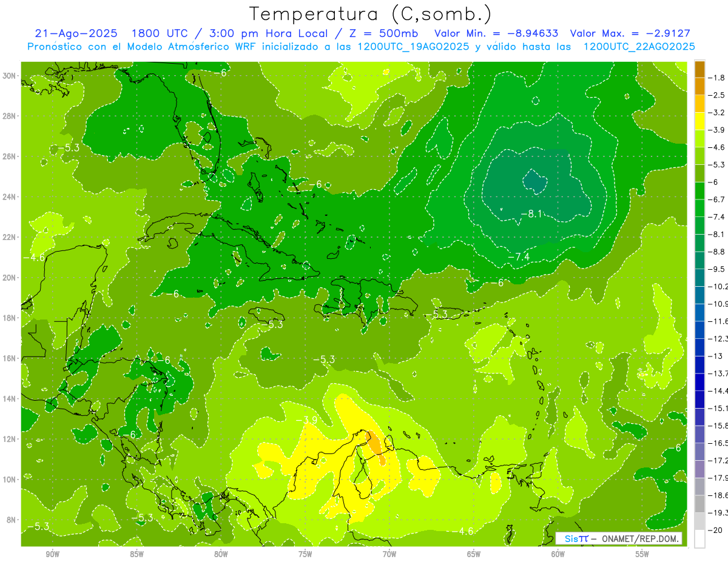Click the '18N' latitude axis label
Screen dimensions: 728x562
coord(10,318)
